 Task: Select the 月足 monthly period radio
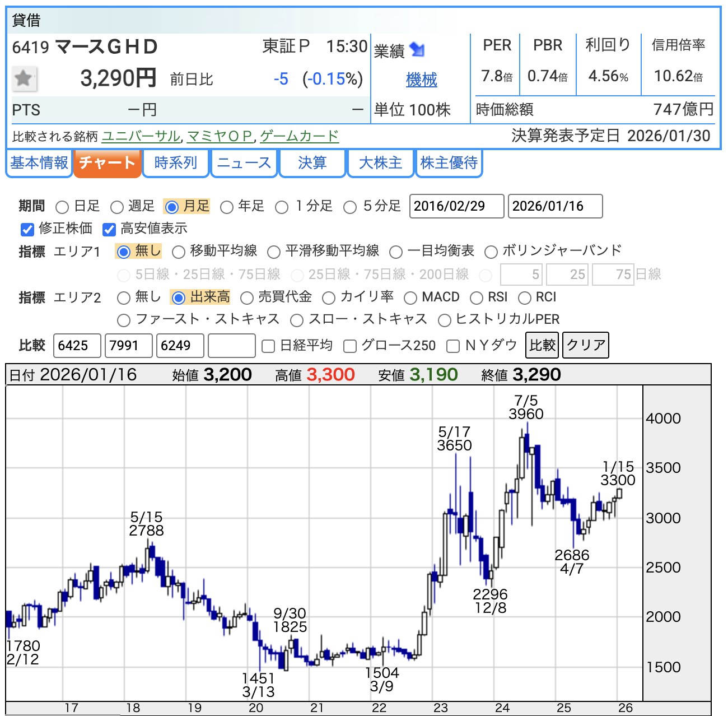click(172, 207)
